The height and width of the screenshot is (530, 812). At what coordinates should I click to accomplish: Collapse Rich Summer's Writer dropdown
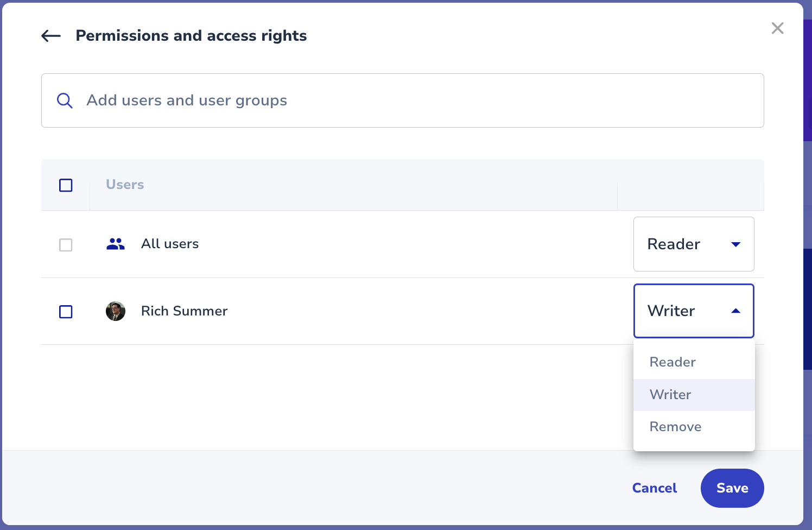click(x=693, y=311)
